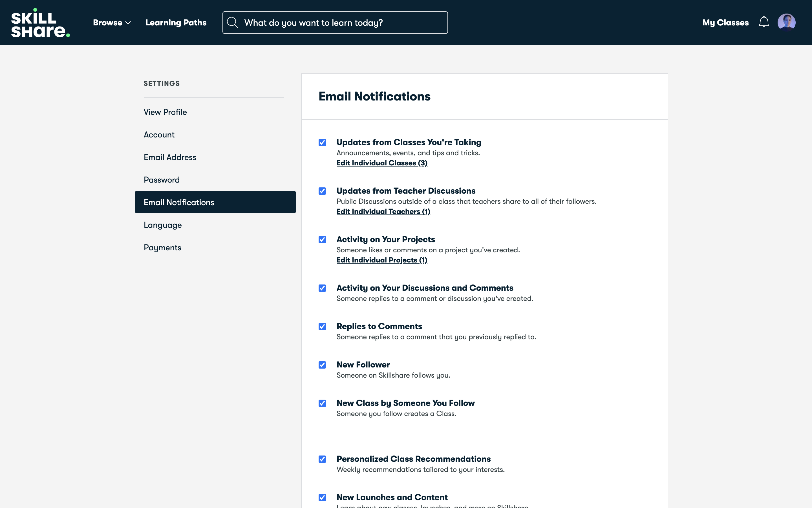Open Edit Individual Classes (3) link
Screen dimensions: 812x508
click(x=382, y=163)
